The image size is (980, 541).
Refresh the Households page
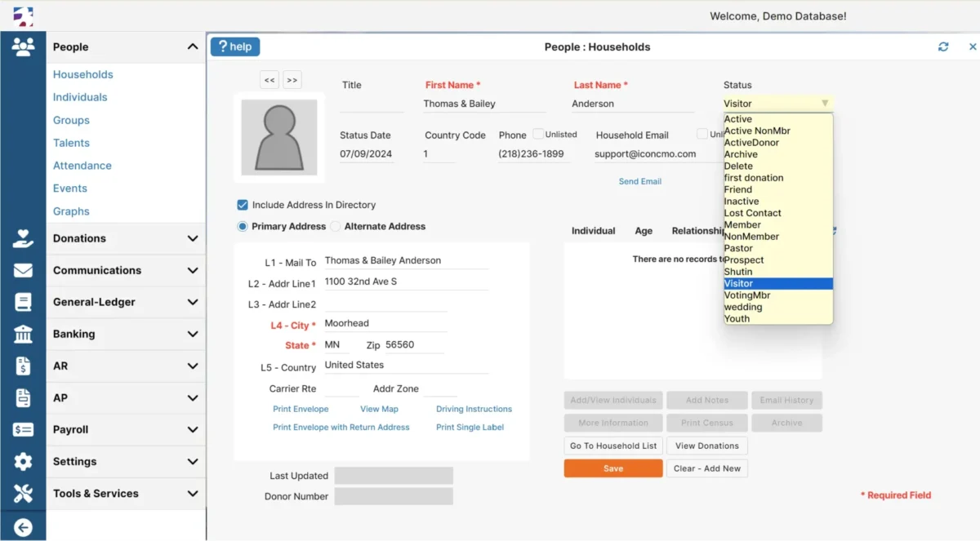click(943, 47)
